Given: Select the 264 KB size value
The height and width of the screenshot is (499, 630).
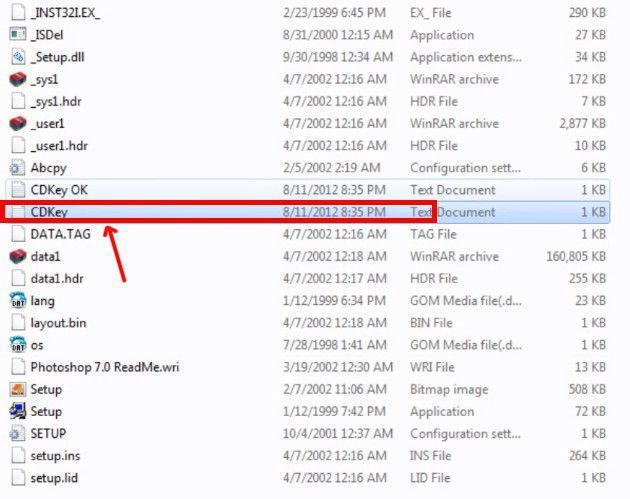Looking at the screenshot, I should (587, 456).
